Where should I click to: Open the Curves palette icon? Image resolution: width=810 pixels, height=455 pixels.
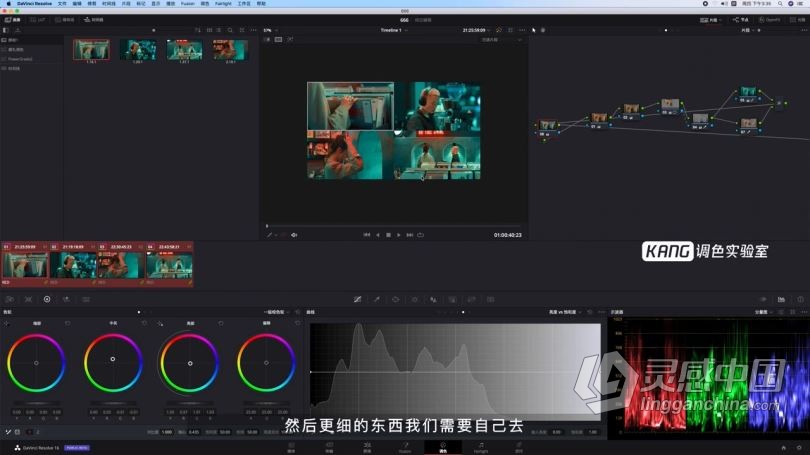[x=357, y=300]
